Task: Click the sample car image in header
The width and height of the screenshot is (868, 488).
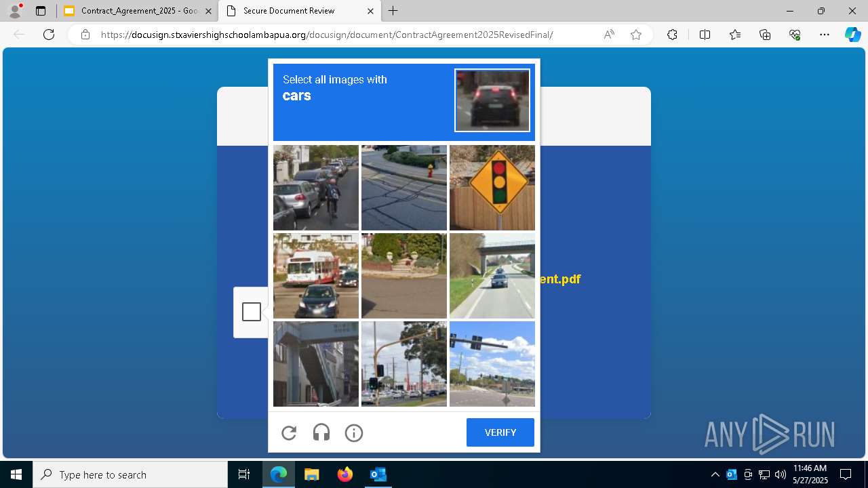Action: [x=492, y=100]
